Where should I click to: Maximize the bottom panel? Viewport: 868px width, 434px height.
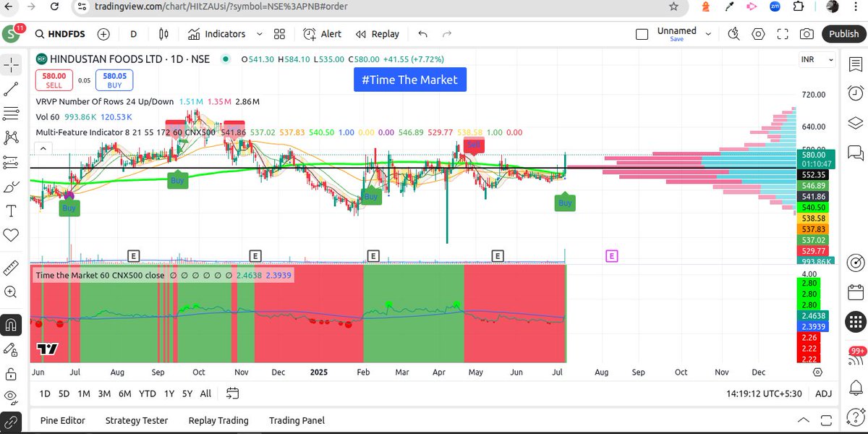point(827,420)
